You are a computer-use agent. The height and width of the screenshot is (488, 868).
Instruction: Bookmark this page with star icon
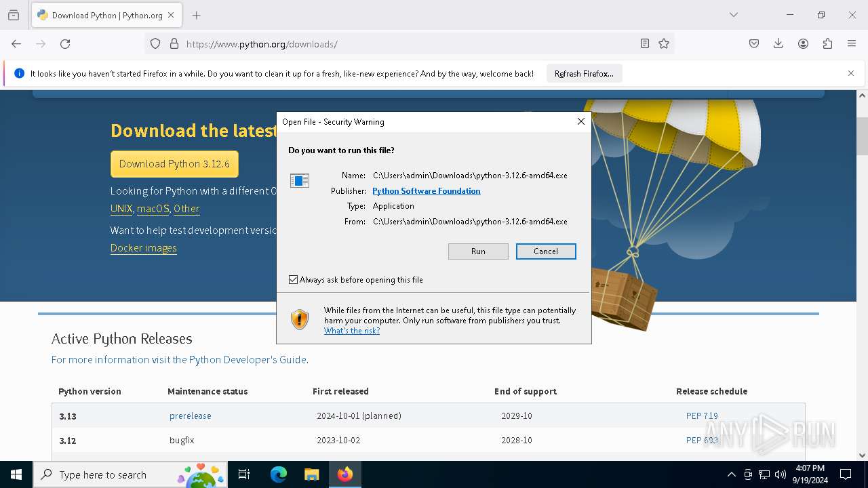click(x=664, y=44)
